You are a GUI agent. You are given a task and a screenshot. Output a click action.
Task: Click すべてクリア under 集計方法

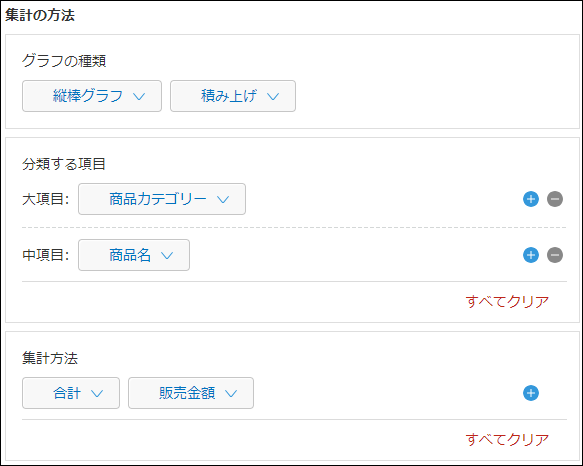click(507, 439)
